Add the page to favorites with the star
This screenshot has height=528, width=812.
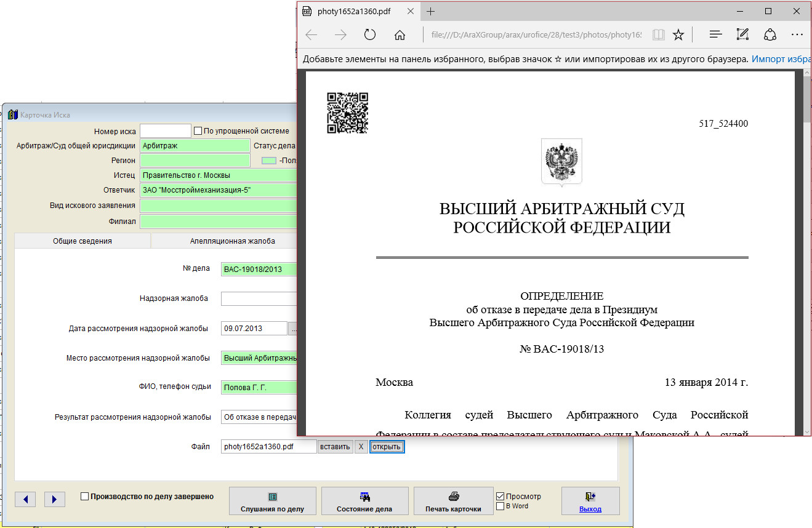(678, 35)
